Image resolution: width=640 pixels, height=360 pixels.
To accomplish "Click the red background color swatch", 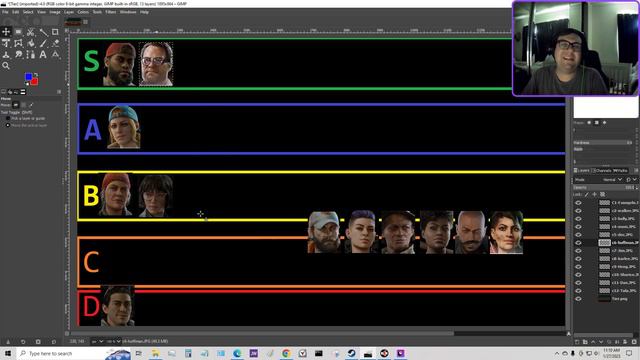I will click(35, 82).
